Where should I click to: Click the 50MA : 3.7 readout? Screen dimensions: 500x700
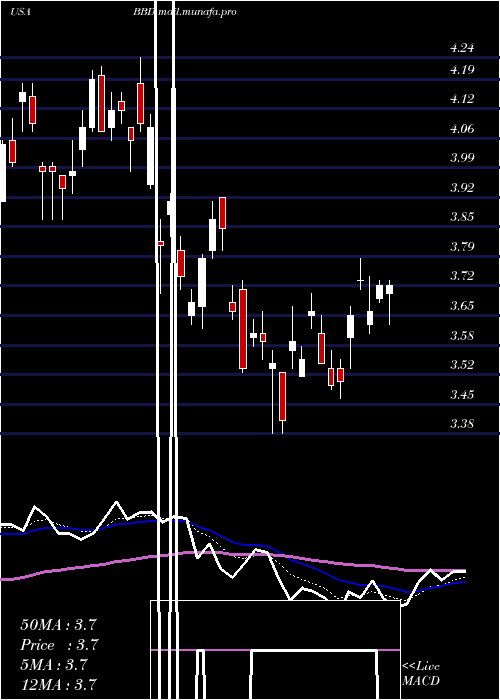pos(58,625)
